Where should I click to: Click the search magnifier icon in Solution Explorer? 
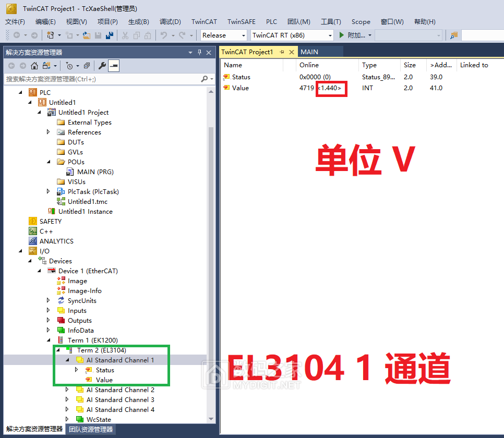(x=205, y=79)
